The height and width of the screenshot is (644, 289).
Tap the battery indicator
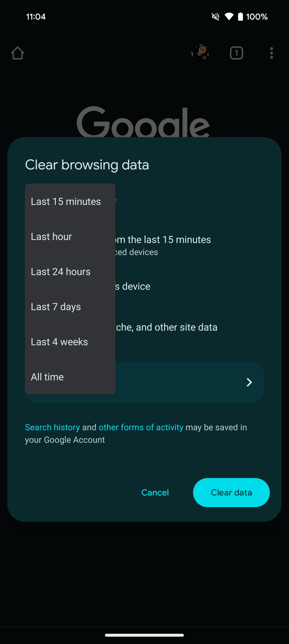coord(240,17)
